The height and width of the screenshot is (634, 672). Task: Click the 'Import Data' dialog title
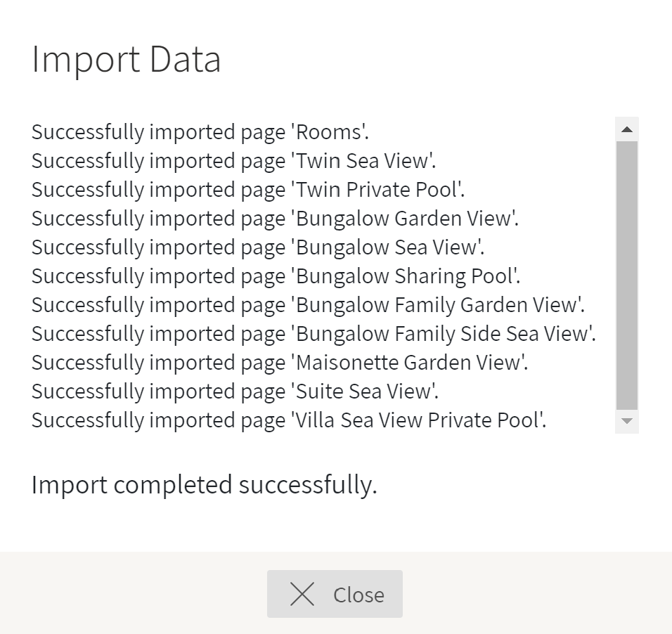click(x=127, y=60)
